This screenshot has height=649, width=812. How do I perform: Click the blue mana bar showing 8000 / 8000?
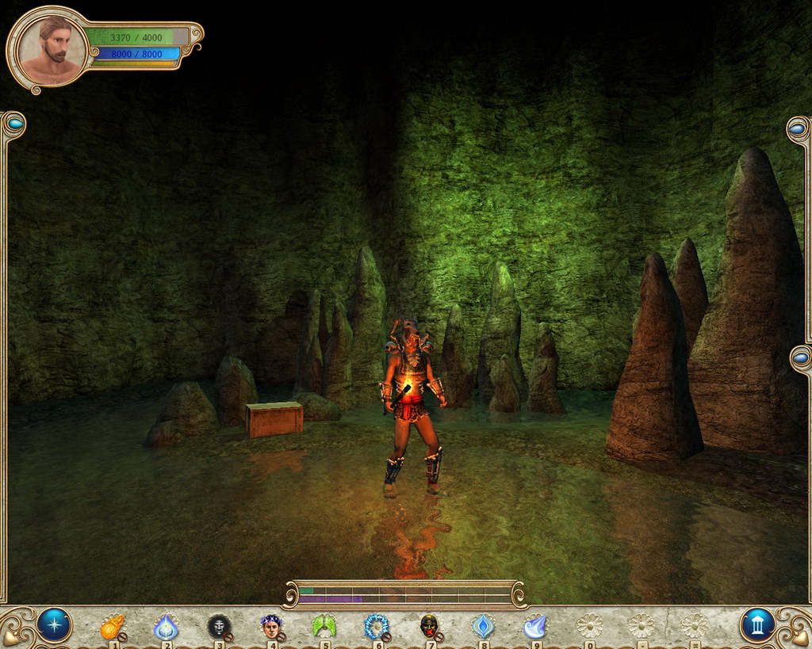(x=136, y=55)
